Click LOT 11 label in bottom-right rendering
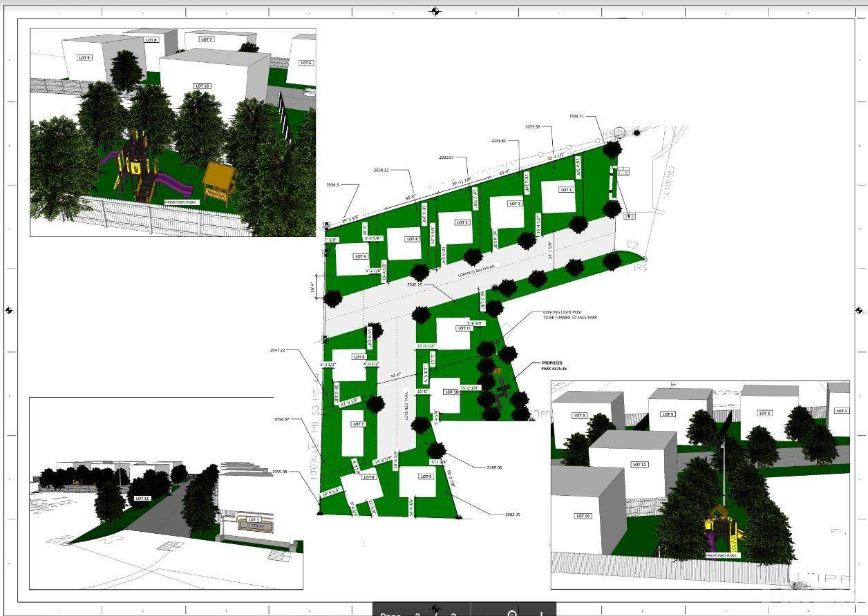868x616 pixels. click(x=640, y=465)
